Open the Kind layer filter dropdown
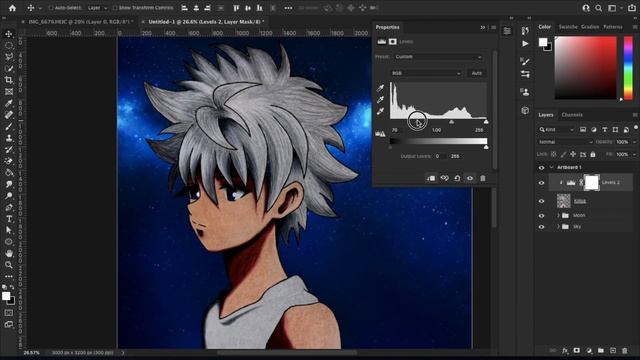This screenshot has height=360, width=640. pos(557,129)
